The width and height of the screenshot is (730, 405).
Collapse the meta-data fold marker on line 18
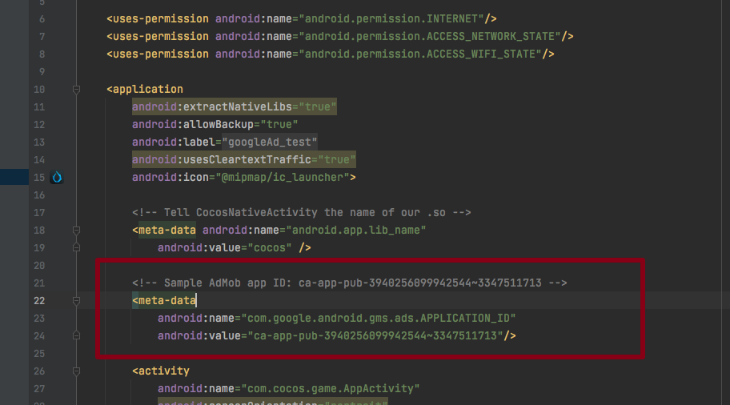click(x=76, y=230)
